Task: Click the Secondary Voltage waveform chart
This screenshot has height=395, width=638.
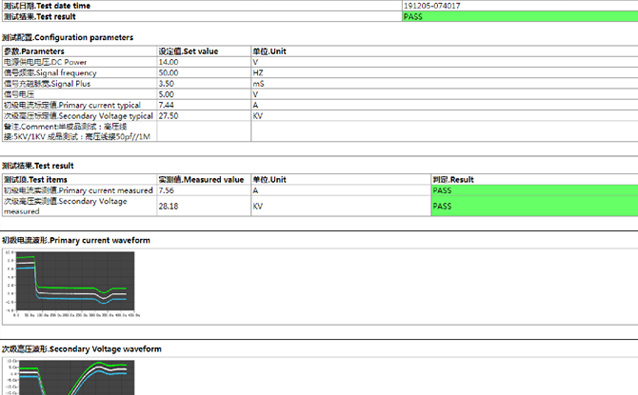Action: (x=70, y=377)
